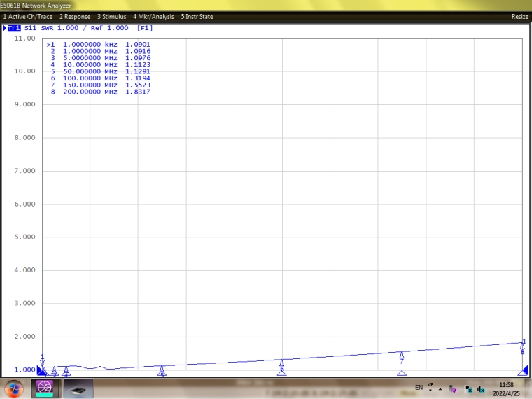Select the Tr1 trace label
The height and width of the screenshot is (399, 532).
13,28
